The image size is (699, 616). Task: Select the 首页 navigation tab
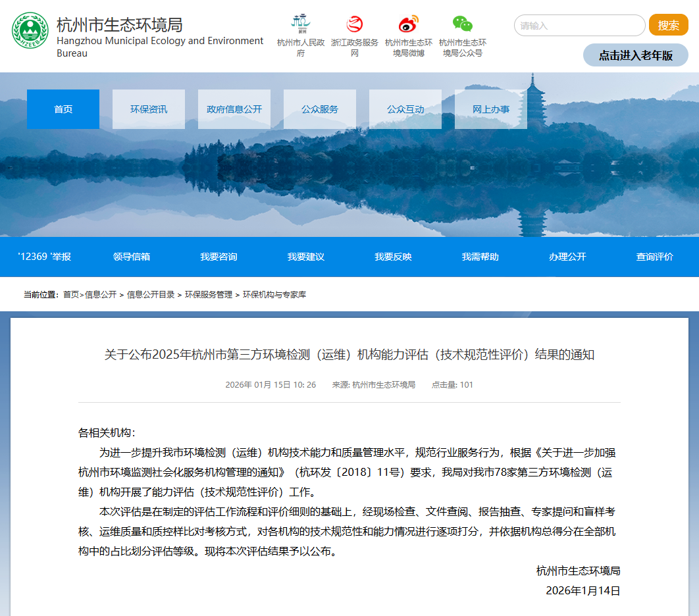pos(63,109)
